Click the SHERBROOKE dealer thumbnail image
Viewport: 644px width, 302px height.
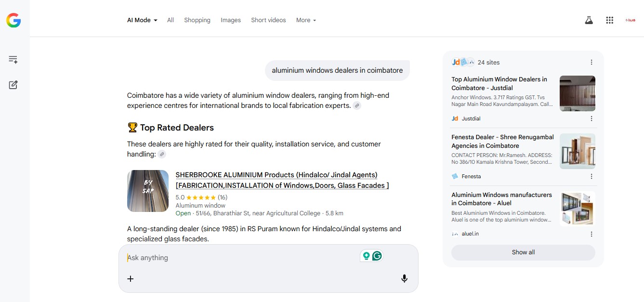[148, 191]
